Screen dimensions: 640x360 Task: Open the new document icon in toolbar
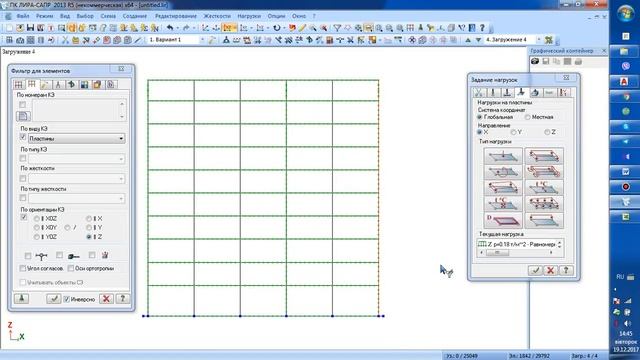coord(9,28)
